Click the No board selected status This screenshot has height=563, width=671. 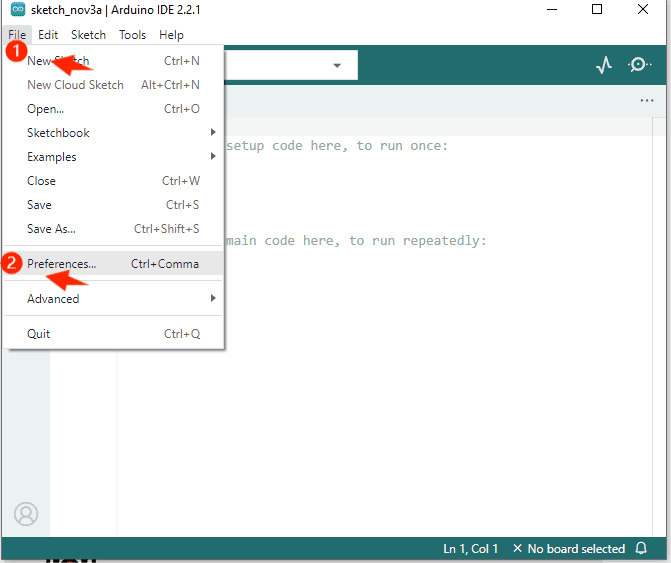pyautogui.click(x=569, y=548)
